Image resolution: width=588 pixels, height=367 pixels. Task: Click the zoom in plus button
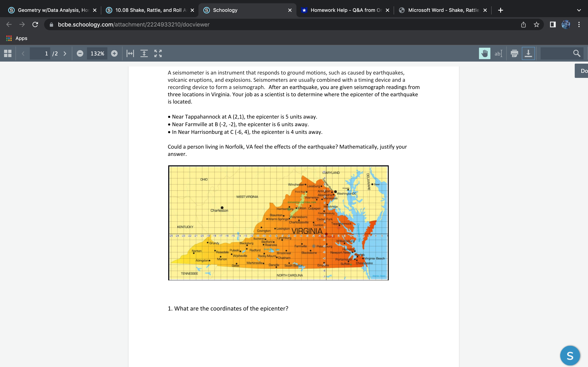point(114,53)
